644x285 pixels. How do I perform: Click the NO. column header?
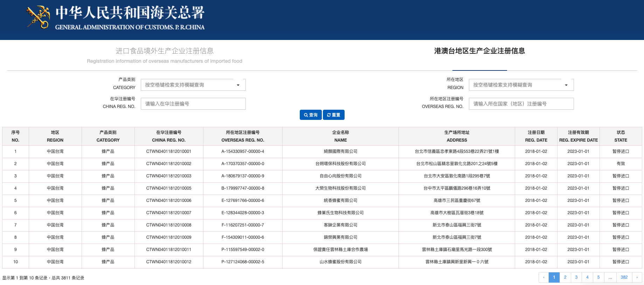click(x=15, y=136)
